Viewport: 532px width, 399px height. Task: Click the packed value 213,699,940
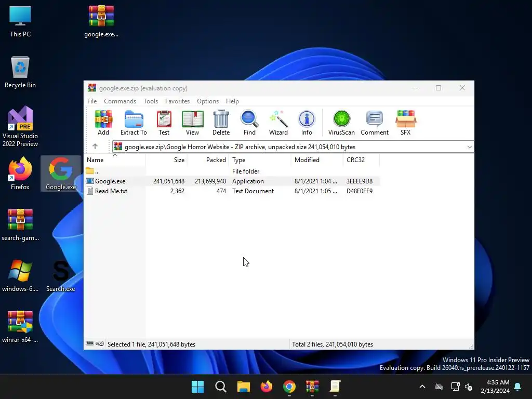point(210,181)
